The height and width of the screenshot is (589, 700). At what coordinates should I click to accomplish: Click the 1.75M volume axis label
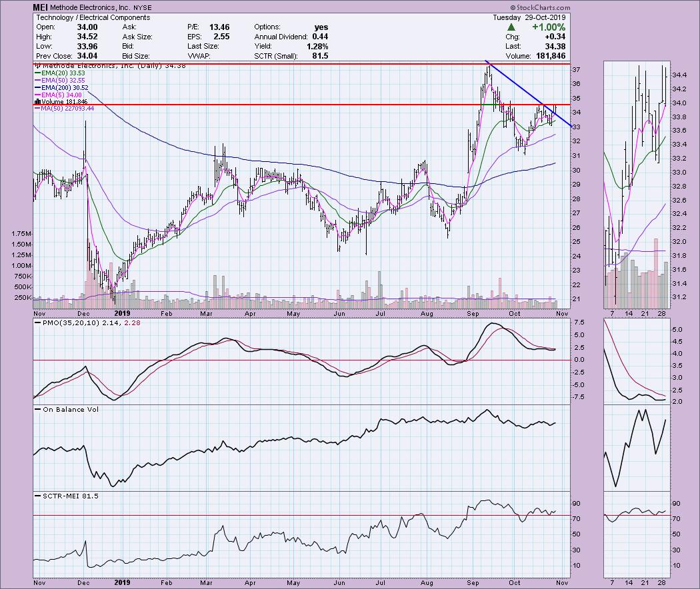tap(22, 234)
